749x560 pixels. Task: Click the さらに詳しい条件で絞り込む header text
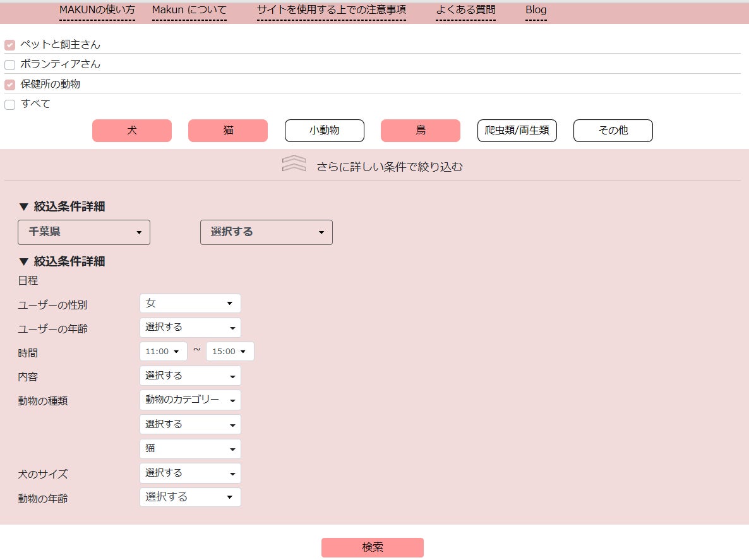click(x=390, y=167)
